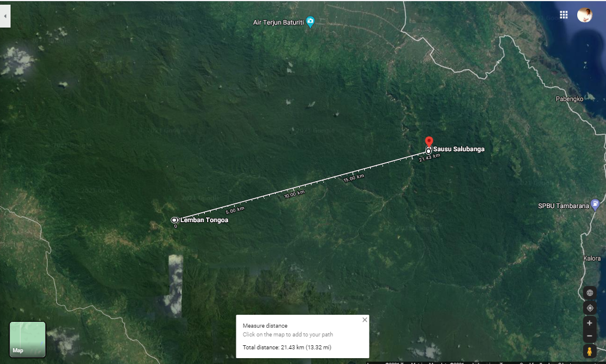Click the 10.00 km marker on line
The height and width of the screenshot is (364, 606).
coord(294,194)
